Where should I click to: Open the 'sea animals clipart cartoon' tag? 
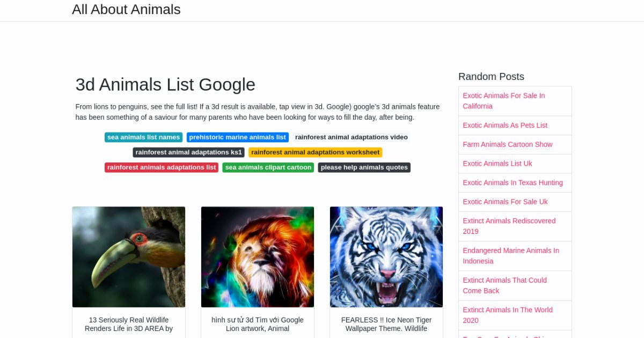tap(268, 167)
